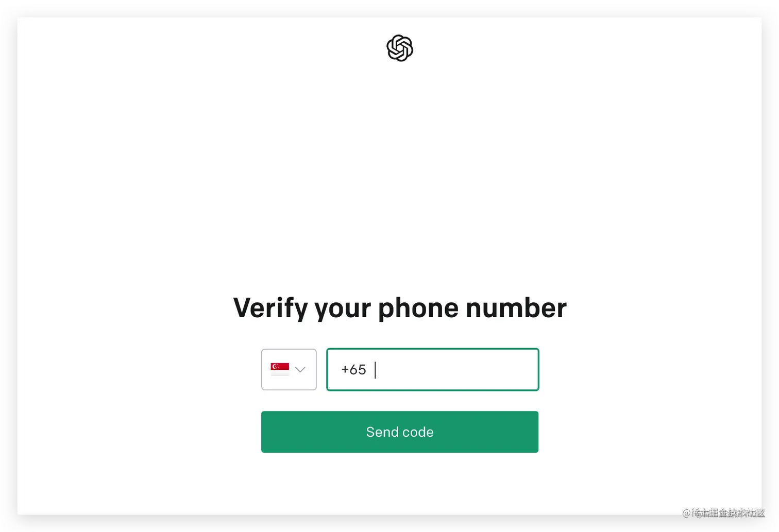Screen dimensions: 779x532
Task: Select the 'Verify your phone number' heading
Action: coord(400,308)
